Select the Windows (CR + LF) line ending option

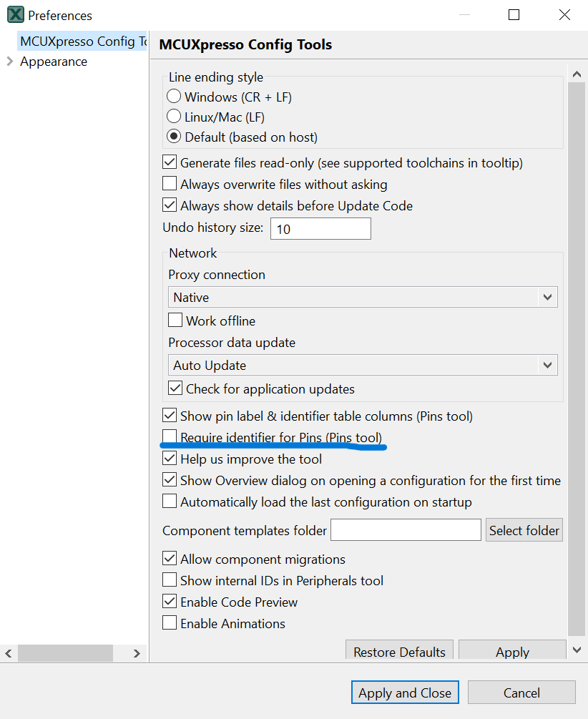174,96
